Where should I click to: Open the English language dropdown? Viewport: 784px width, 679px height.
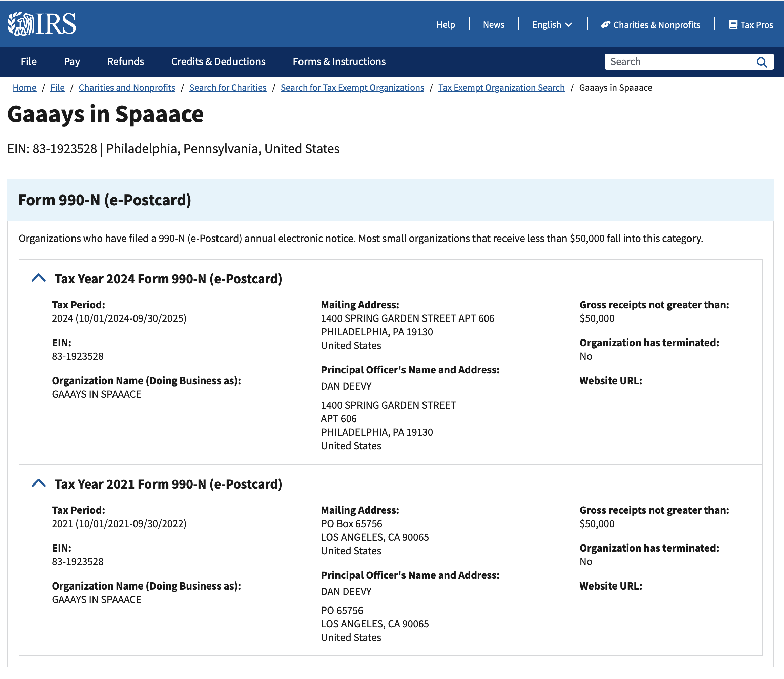click(x=552, y=25)
